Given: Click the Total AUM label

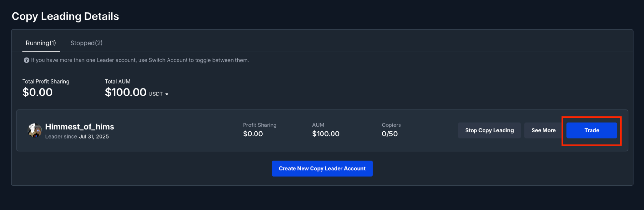Looking at the screenshot, I should [x=118, y=82].
